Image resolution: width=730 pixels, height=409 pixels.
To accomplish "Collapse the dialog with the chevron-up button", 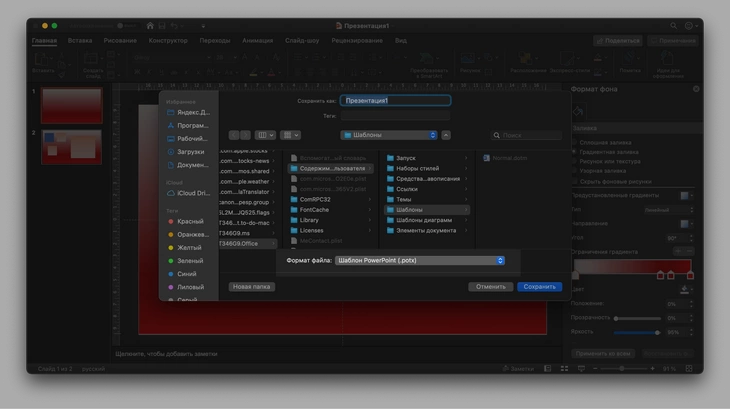I will pos(446,135).
